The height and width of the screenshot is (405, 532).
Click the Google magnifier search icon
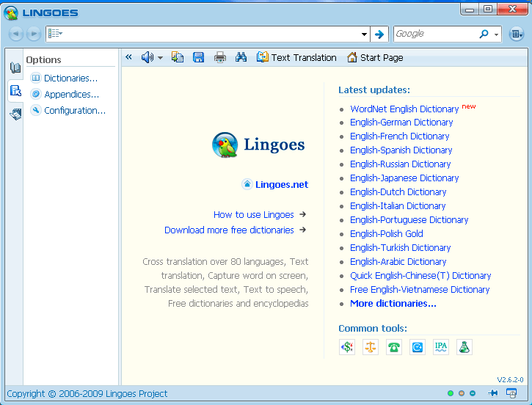click(x=484, y=34)
